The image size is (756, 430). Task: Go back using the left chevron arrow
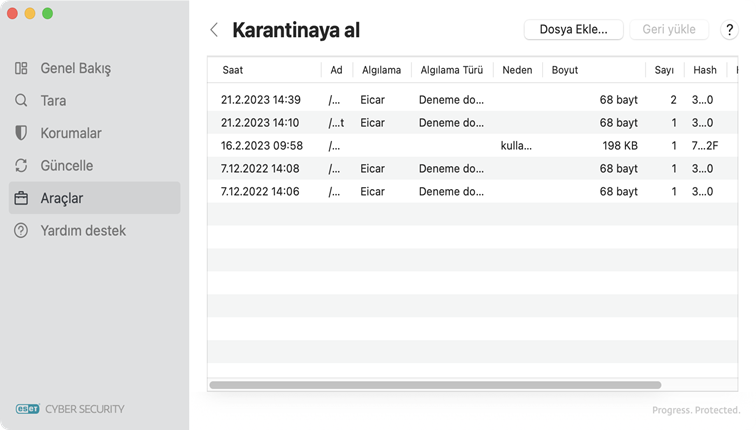click(x=214, y=30)
